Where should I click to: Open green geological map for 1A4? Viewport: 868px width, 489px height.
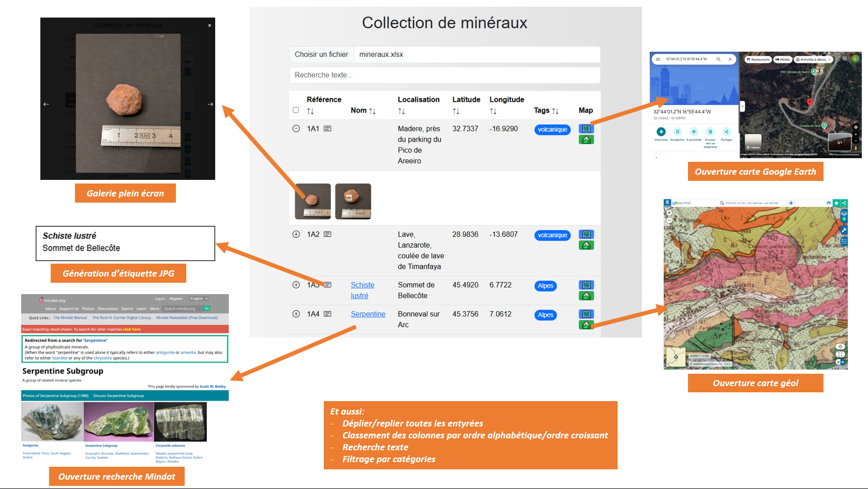[x=586, y=325]
